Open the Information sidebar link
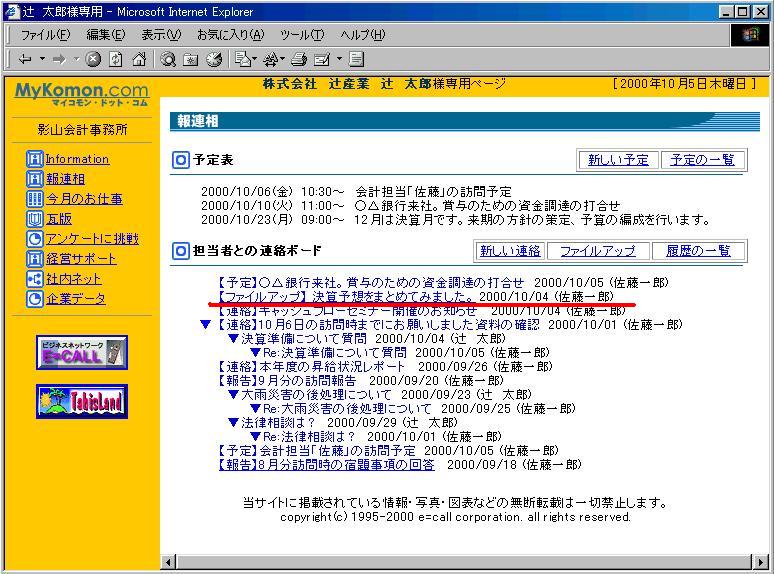The image size is (774, 574). [x=77, y=159]
